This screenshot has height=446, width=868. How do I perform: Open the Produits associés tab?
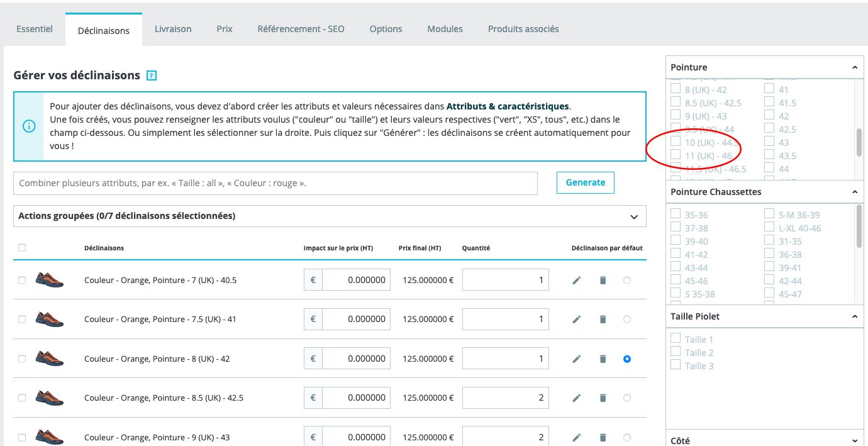point(523,29)
